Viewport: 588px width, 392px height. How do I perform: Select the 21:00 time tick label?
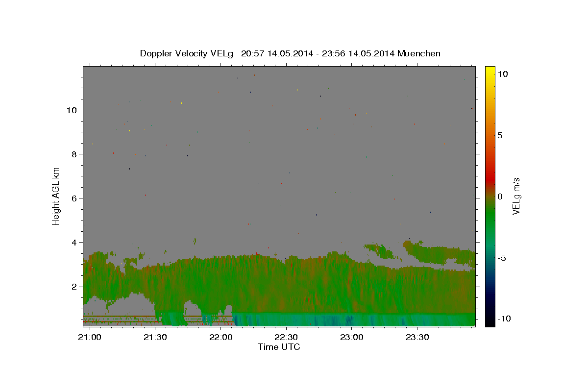click(x=90, y=338)
